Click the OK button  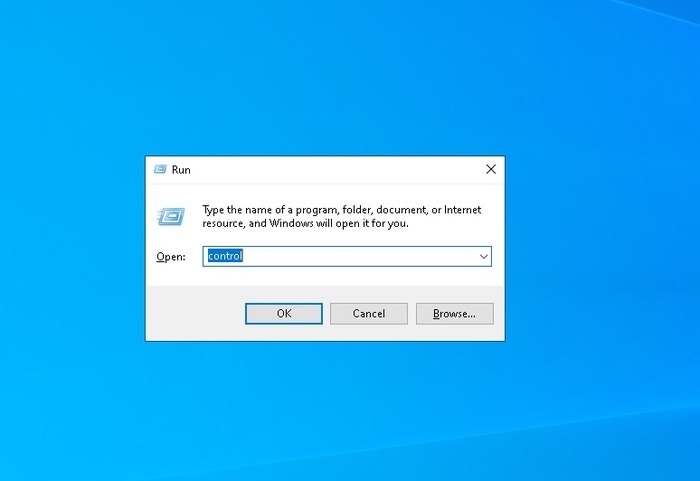pyautogui.click(x=283, y=314)
